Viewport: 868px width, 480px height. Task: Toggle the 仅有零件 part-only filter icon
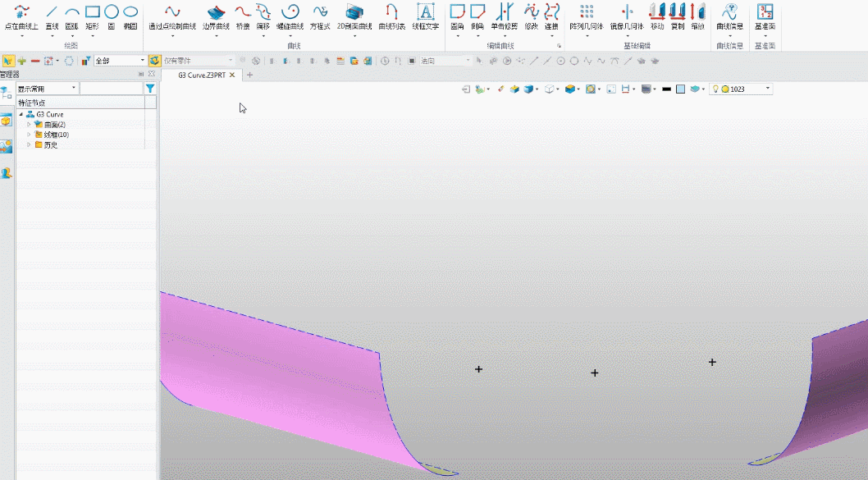point(154,61)
